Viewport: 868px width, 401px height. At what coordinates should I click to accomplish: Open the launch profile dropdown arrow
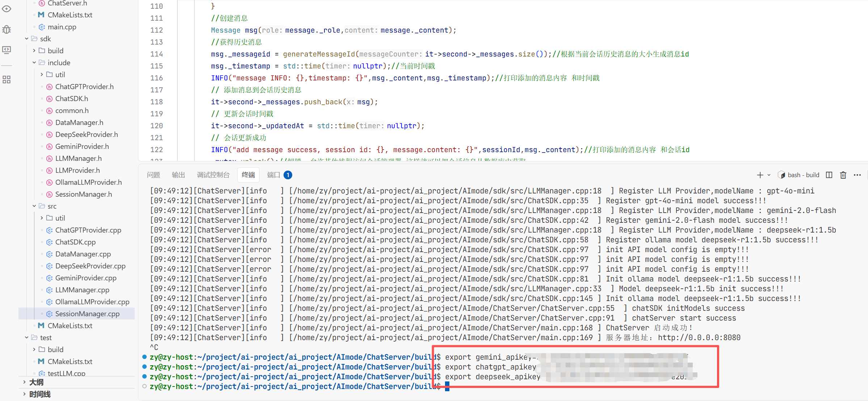769,175
